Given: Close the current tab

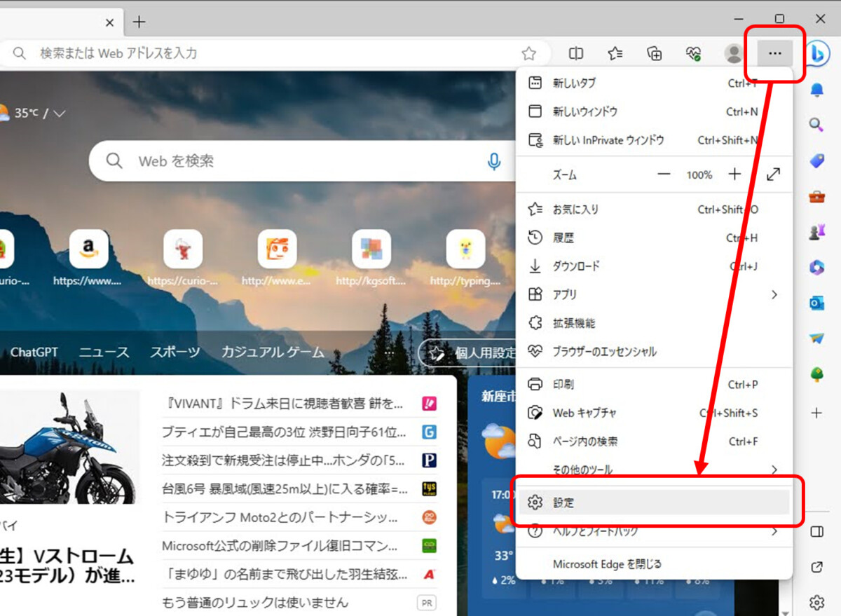Looking at the screenshot, I should [109, 22].
